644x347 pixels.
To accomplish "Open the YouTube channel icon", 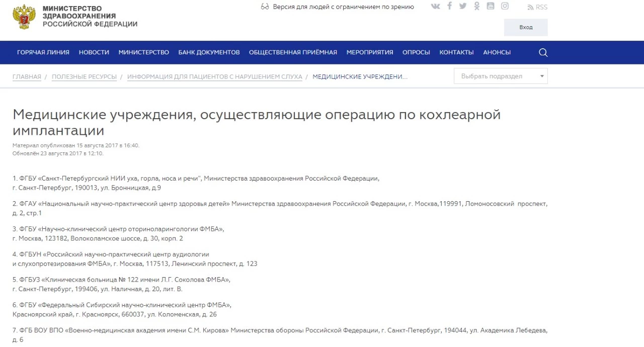I will click(x=491, y=6).
